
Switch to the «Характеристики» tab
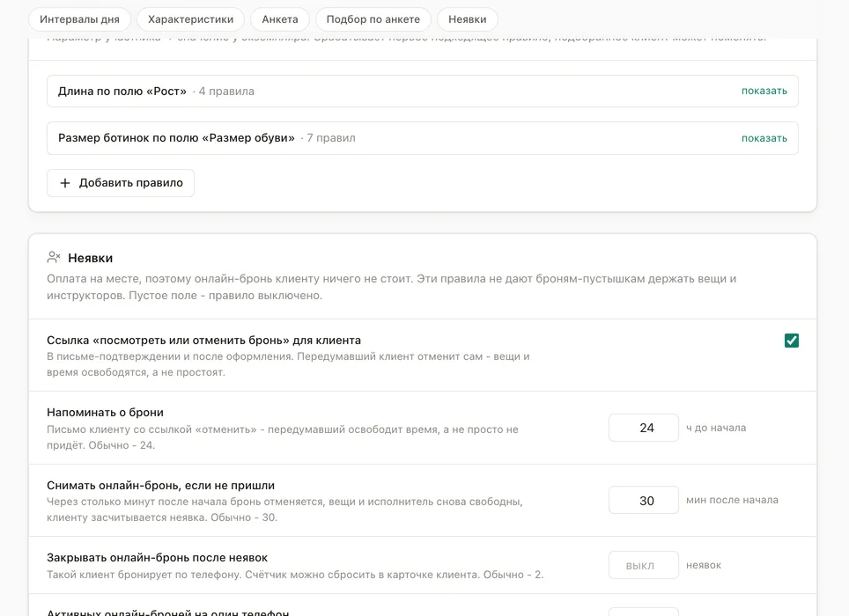click(x=190, y=19)
